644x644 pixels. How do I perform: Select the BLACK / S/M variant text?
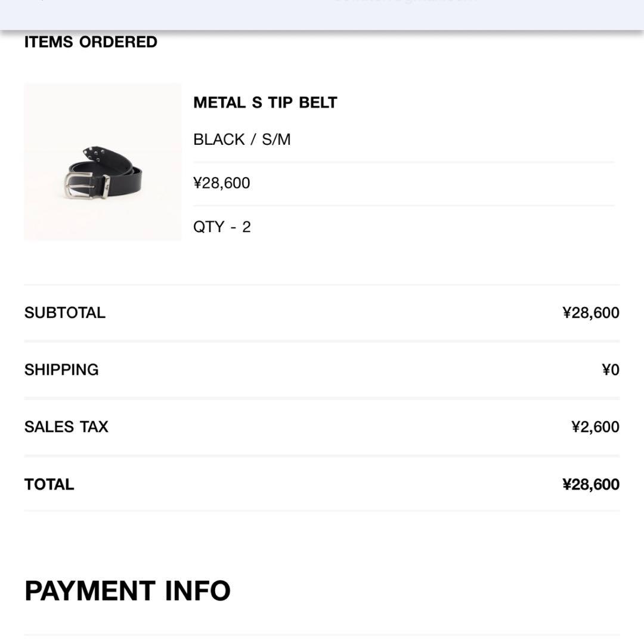point(241,140)
